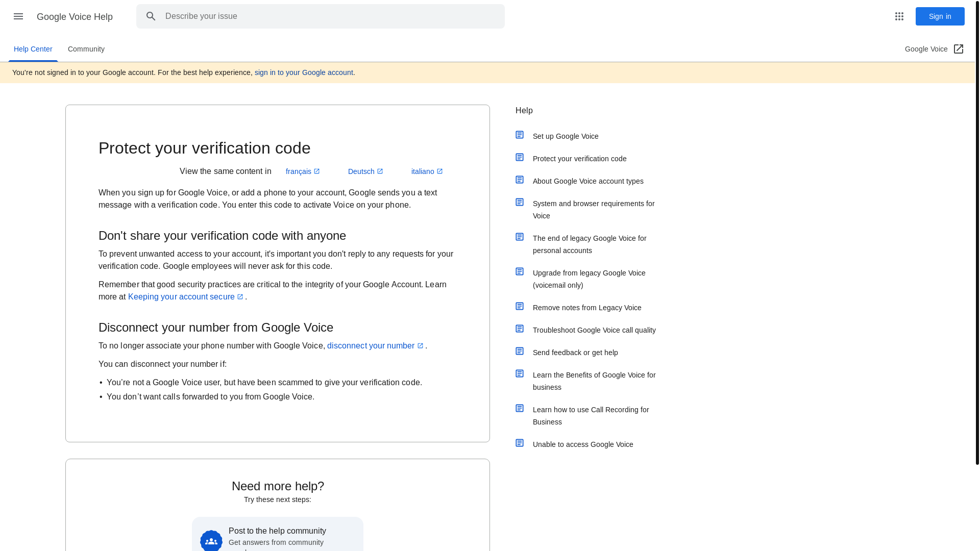980x551 pixels.
Task: Open Learn how to use Call Recording
Action: point(591,416)
